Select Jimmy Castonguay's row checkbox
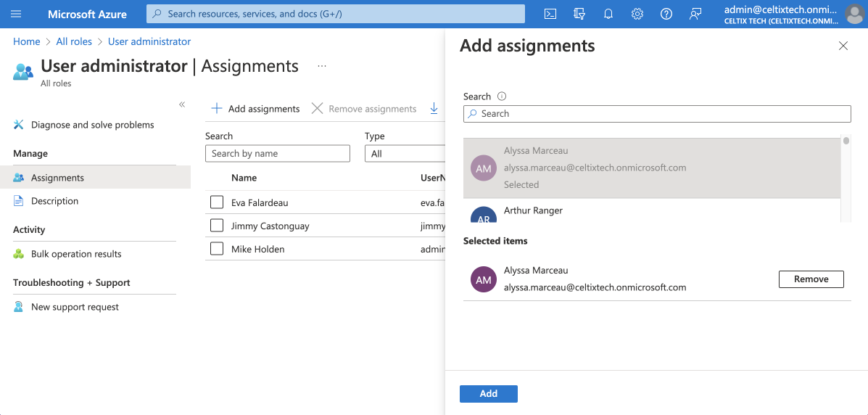Screen dimensions: 868x415 click(217, 226)
